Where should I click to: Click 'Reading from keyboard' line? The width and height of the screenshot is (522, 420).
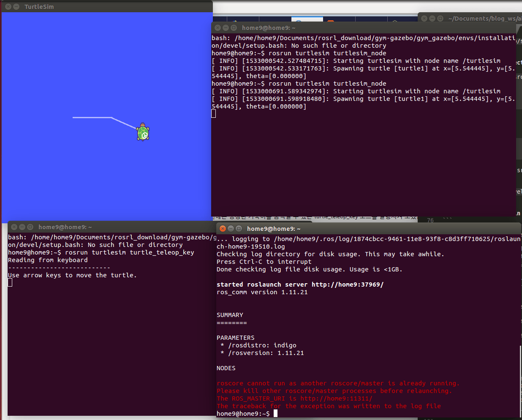point(48,260)
